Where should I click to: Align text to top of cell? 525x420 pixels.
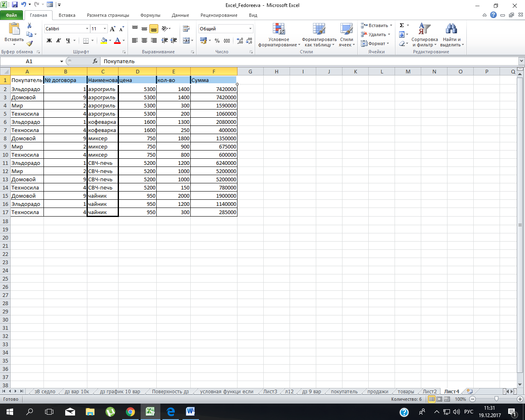pyautogui.click(x=135, y=29)
